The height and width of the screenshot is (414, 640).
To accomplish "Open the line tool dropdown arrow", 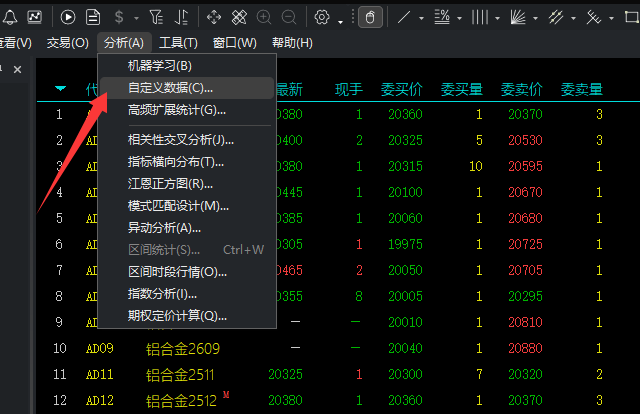I will pos(421,19).
